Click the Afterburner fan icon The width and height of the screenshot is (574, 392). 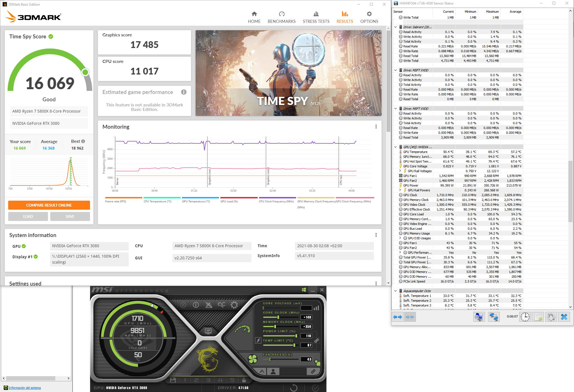[x=253, y=359]
